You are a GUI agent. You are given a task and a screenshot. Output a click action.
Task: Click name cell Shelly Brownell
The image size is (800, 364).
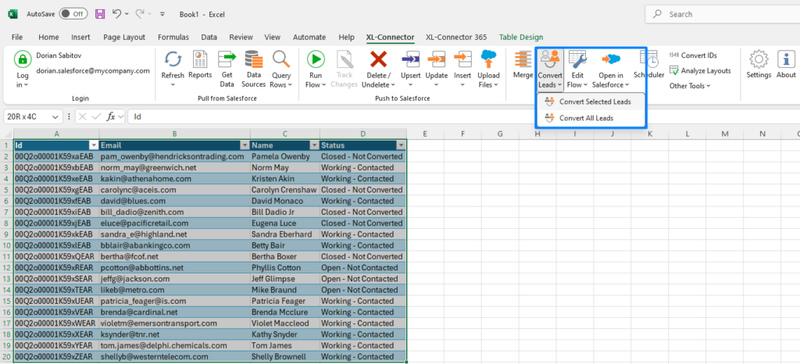tap(285, 357)
